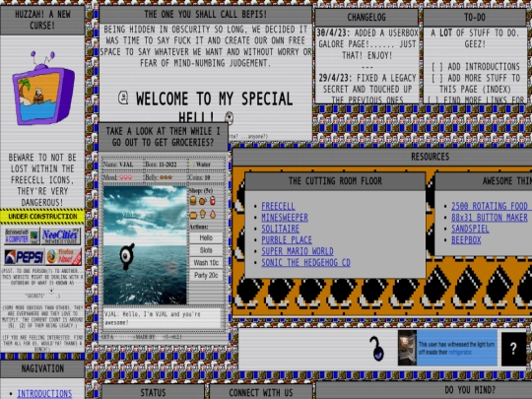Open the INTRODUCTIONS navigation link
This screenshot has width=532, height=399.
(x=44, y=393)
